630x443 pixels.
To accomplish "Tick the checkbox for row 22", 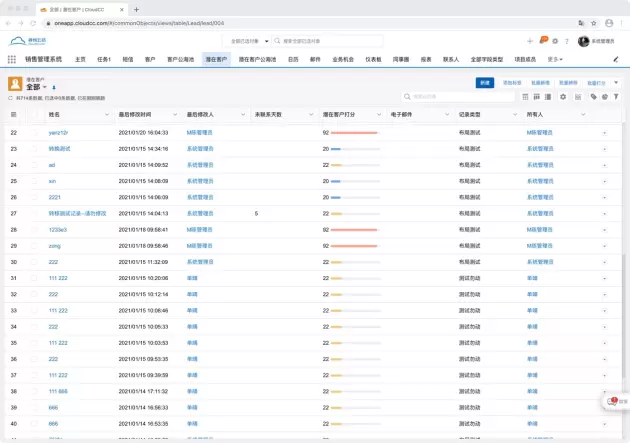I will point(34,132).
